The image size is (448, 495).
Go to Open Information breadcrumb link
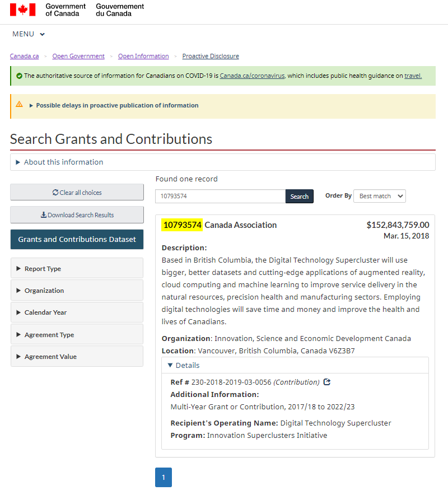pos(143,56)
